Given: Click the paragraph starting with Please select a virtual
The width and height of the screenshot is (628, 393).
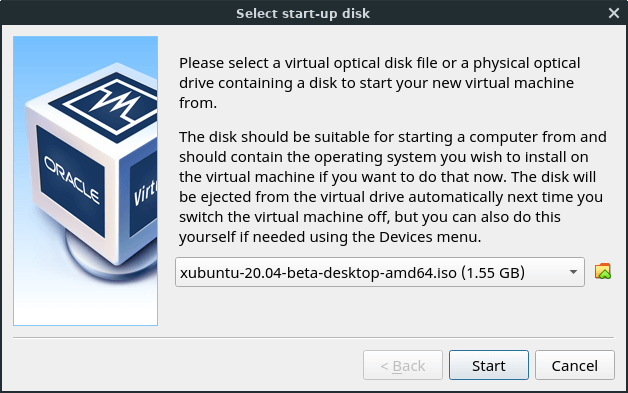Looking at the screenshot, I should pyautogui.click(x=379, y=83).
